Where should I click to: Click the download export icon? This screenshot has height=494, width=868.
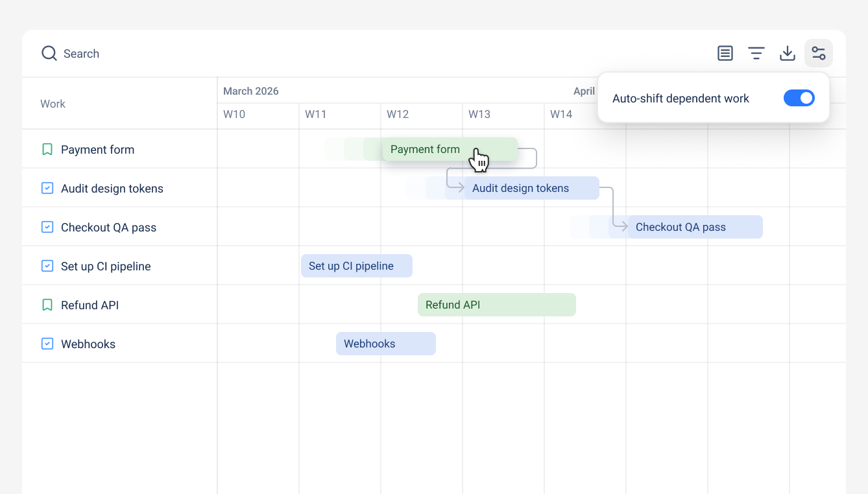(x=788, y=53)
